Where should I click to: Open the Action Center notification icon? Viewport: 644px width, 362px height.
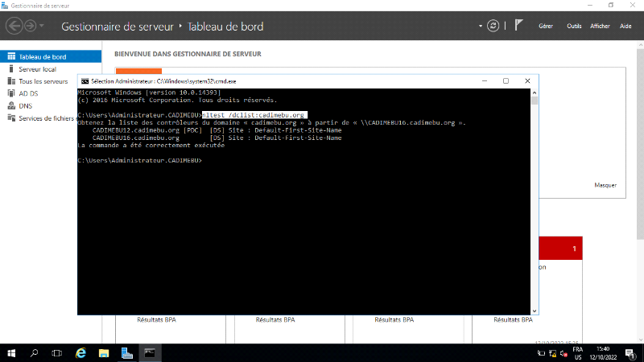pos(630,353)
